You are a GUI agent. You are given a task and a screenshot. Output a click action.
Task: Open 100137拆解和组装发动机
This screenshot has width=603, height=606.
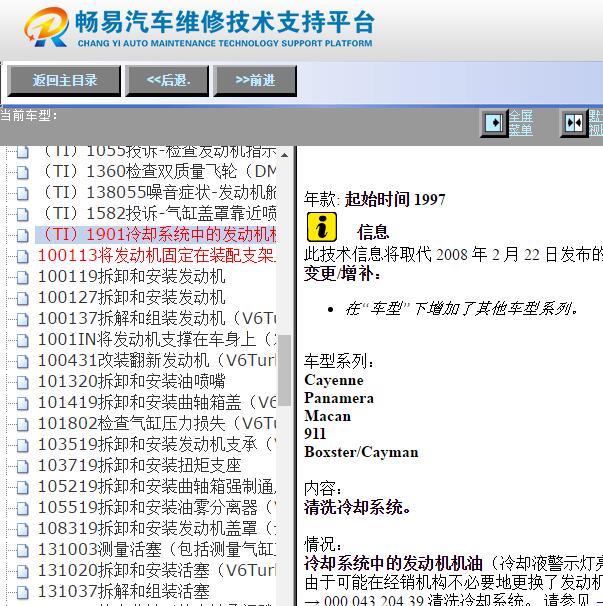tap(157, 318)
